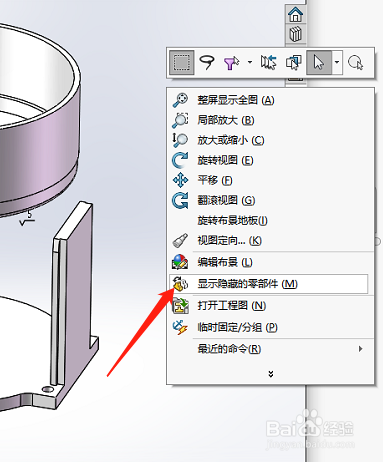Click the zoom in/out magnifier icon

click(180, 140)
